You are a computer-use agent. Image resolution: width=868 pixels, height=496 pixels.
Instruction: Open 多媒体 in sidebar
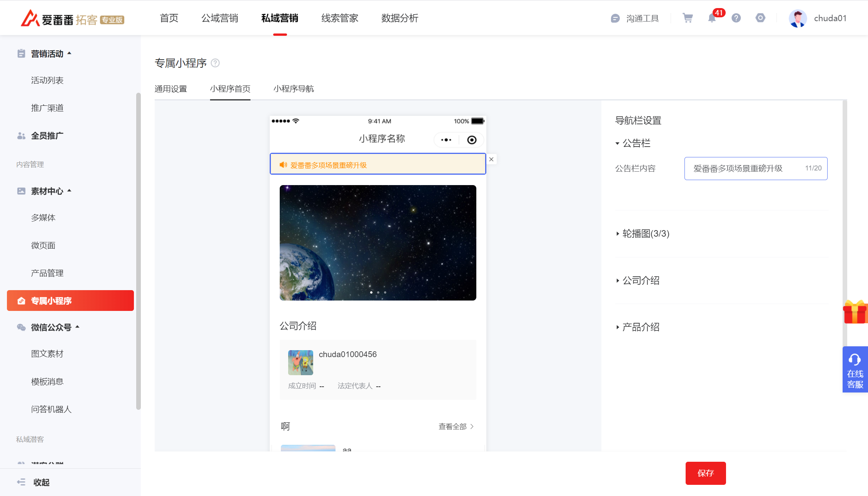[x=43, y=218]
